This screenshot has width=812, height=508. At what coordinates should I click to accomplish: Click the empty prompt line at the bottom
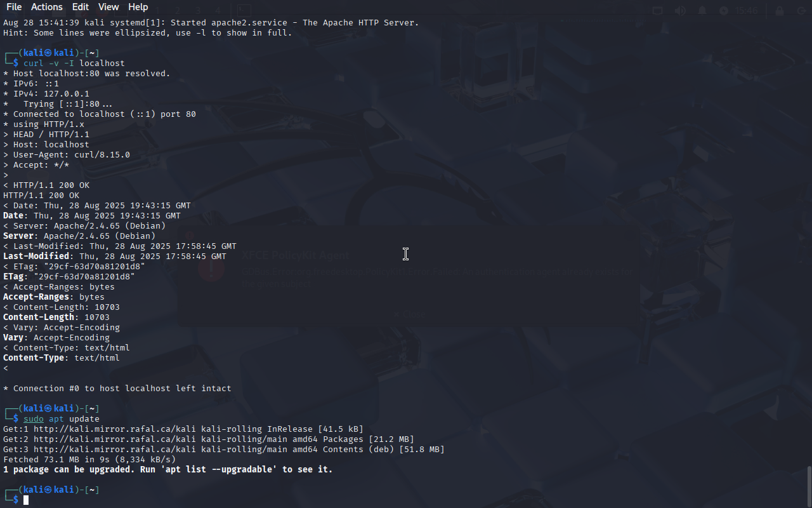406,500
